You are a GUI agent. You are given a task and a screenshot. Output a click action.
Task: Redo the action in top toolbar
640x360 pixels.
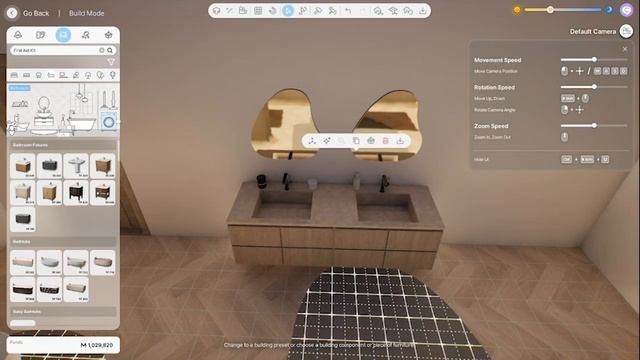coord(363,11)
